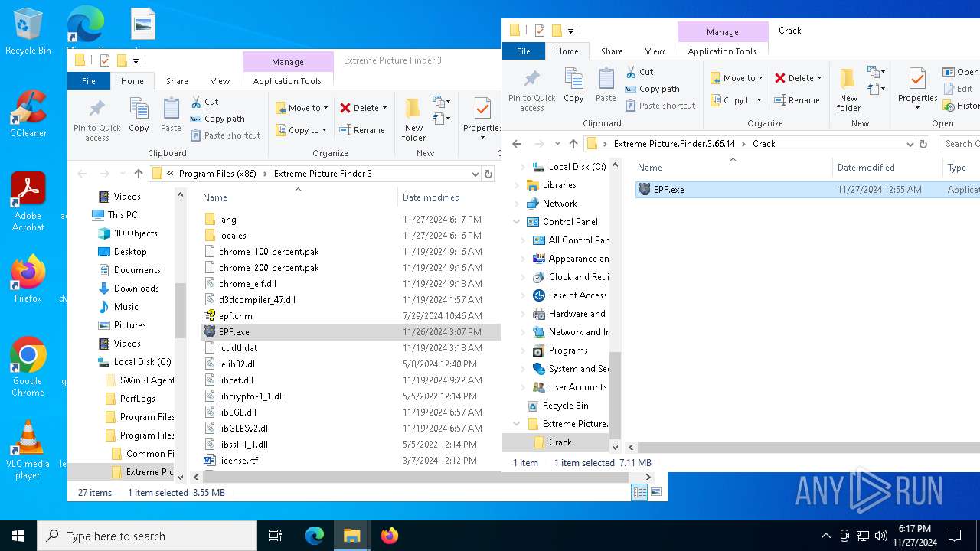
Task: Select User Accounts in Crack window tree
Action: coord(577,387)
